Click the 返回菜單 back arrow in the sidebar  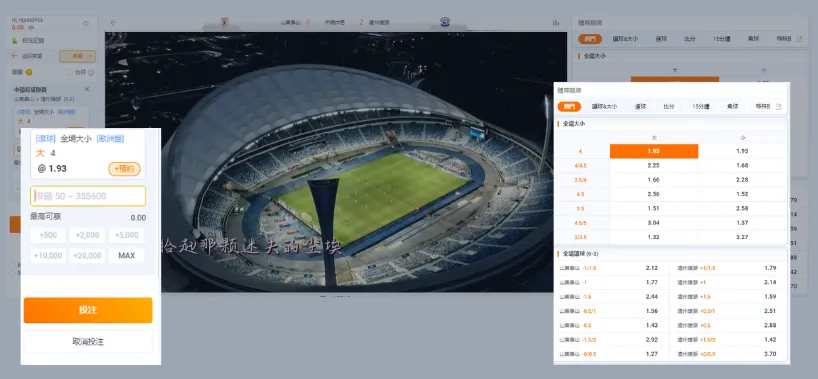point(15,55)
